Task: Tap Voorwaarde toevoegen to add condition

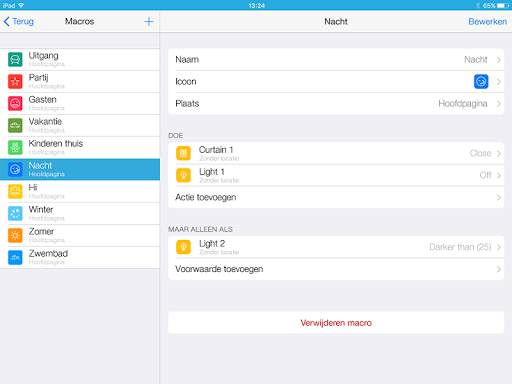Action: click(x=336, y=269)
